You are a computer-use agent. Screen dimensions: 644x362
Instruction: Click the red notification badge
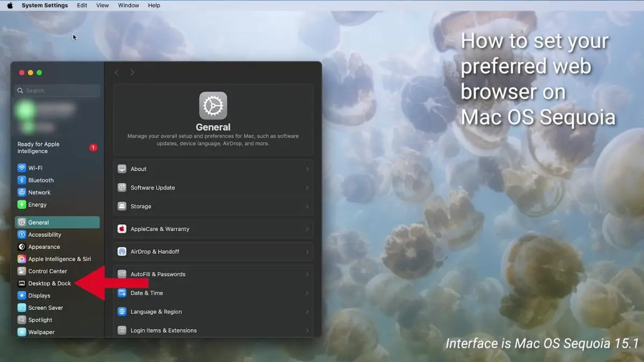click(x=93, y=147)
